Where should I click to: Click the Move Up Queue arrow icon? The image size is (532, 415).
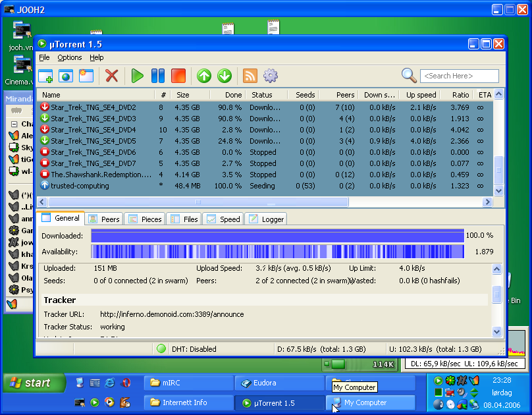click(204, 76)
